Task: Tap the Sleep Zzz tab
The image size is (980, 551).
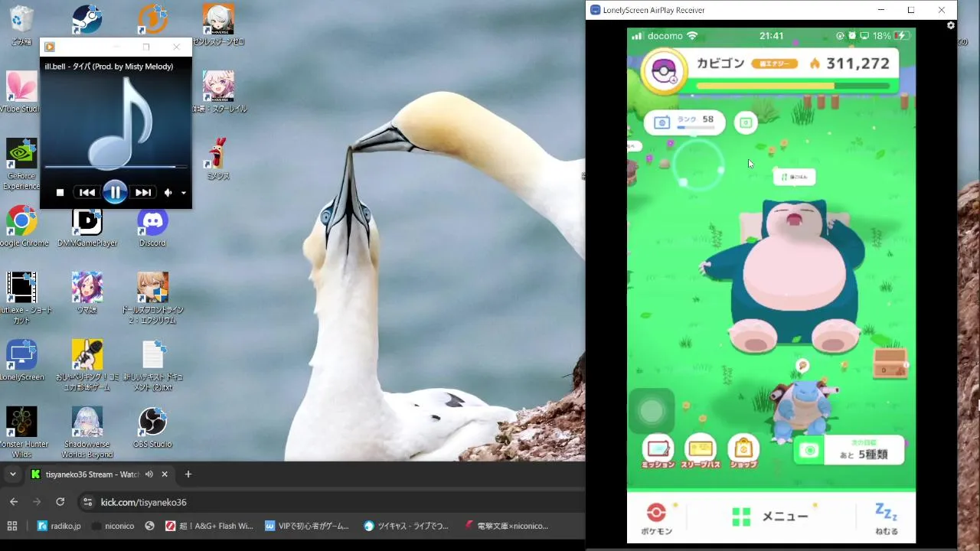Action: [887, 518]
